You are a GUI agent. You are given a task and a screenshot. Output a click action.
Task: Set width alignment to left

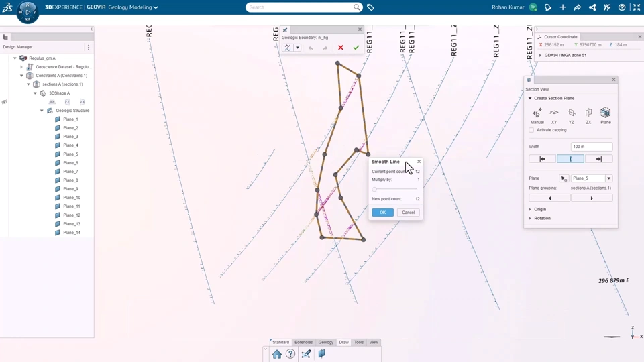[x=542, y=159]
